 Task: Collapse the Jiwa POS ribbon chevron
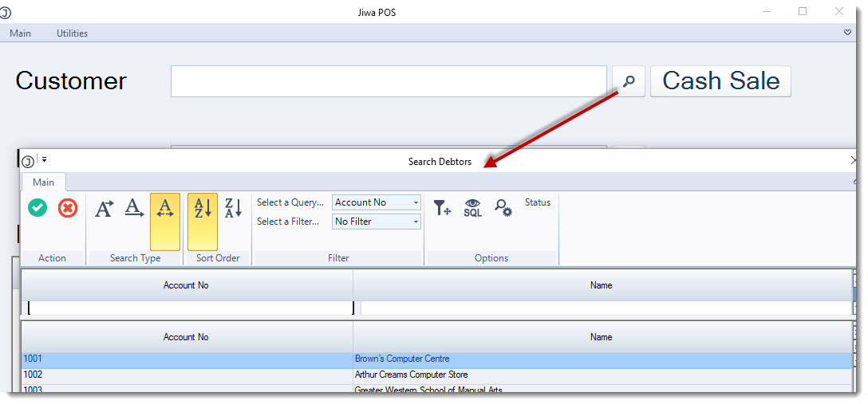(847, 33)
